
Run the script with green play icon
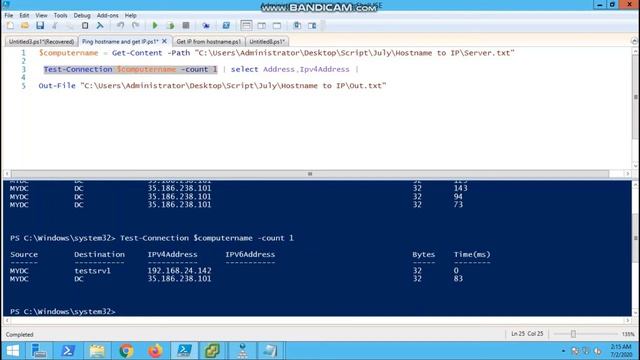pyautogui.click(x=155, y=26)
